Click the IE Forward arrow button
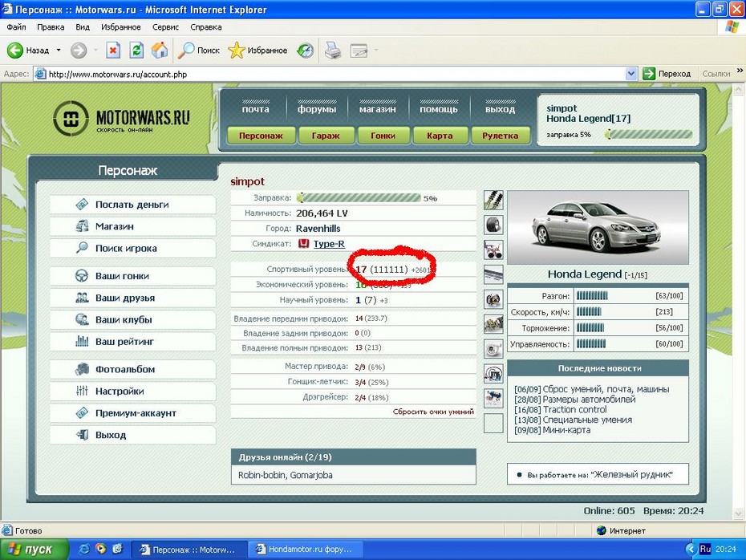746x560 pixels. pos(79,50)
